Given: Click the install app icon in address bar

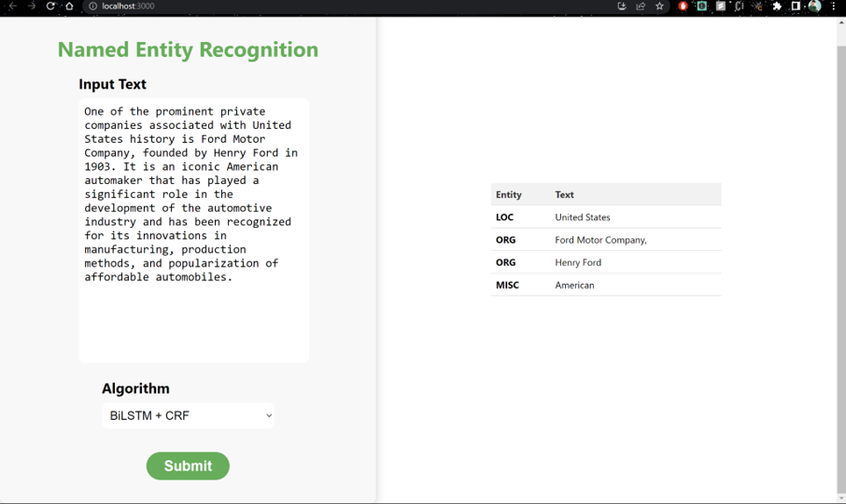Looking at the screenshot, I should coord(622,6).
